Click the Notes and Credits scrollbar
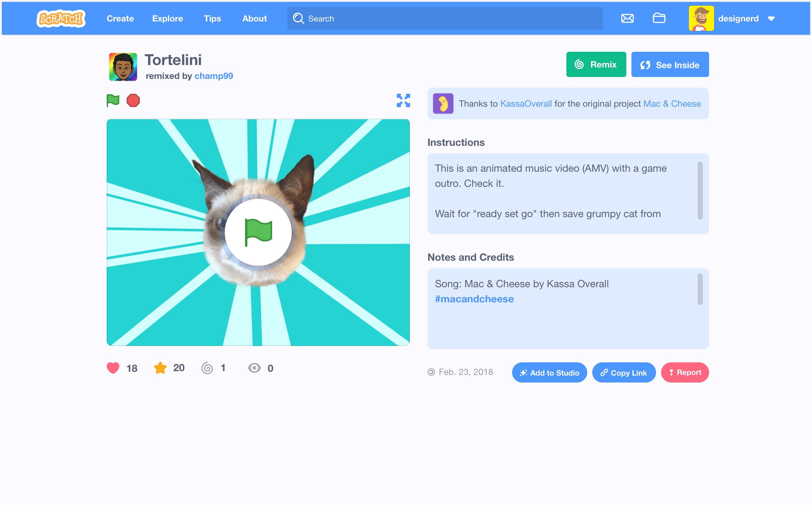The width and height of the screenshot is (812, 505). click(700, 289)
